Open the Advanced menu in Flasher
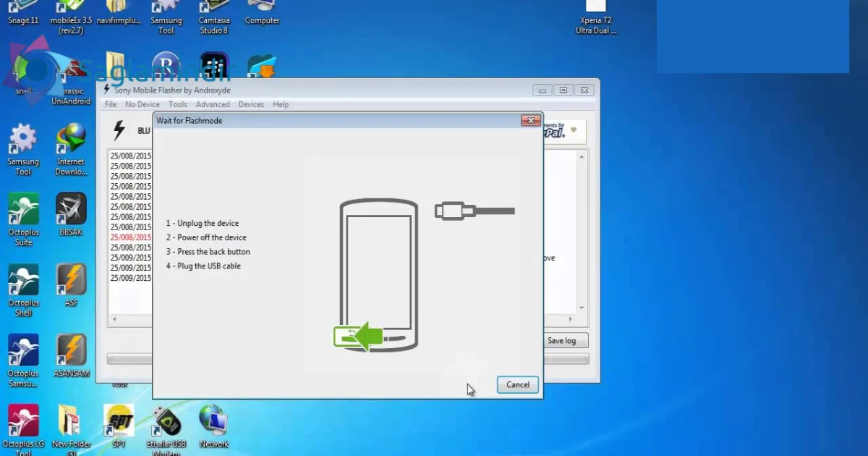868x456 pixels. coord(213,104)
